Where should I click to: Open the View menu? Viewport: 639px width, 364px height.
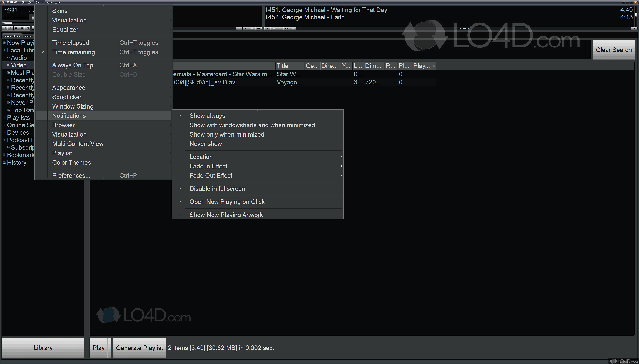(49, 2)
